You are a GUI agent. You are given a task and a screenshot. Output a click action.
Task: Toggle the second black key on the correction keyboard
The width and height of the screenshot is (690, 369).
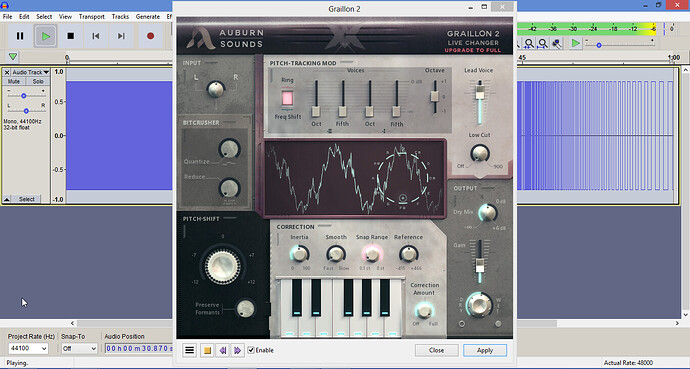tap(316, 297)
